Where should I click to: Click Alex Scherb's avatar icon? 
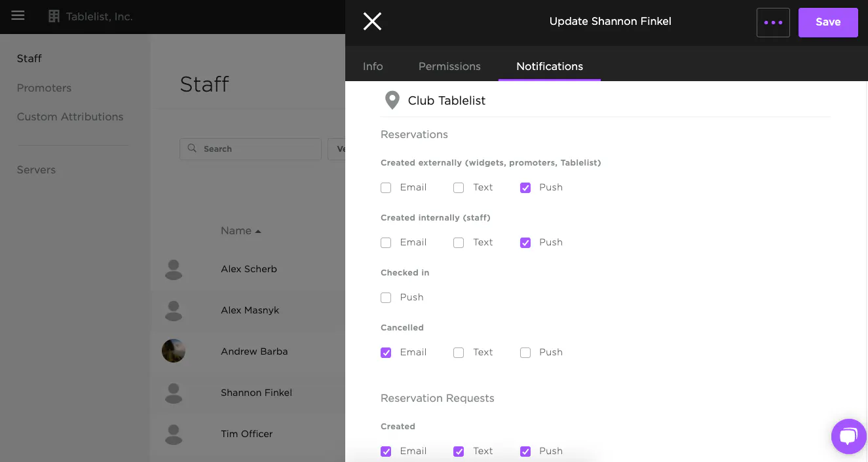pyautogui.click(x=174, y=269)
